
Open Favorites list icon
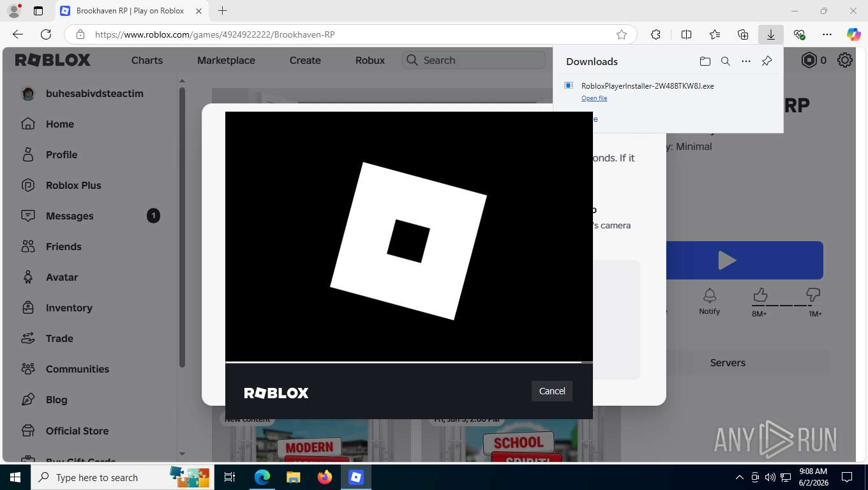tap(714, 34)
